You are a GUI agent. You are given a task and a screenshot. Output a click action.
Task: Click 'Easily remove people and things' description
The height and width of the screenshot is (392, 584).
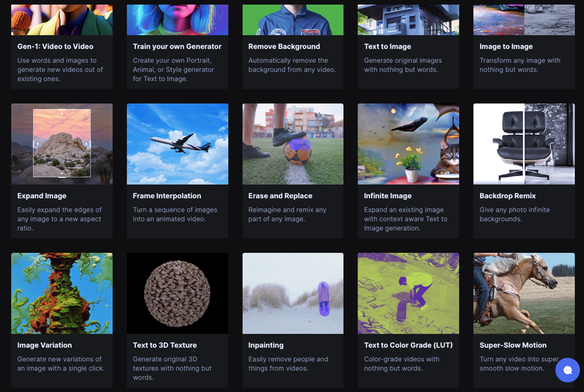[288, 364]
